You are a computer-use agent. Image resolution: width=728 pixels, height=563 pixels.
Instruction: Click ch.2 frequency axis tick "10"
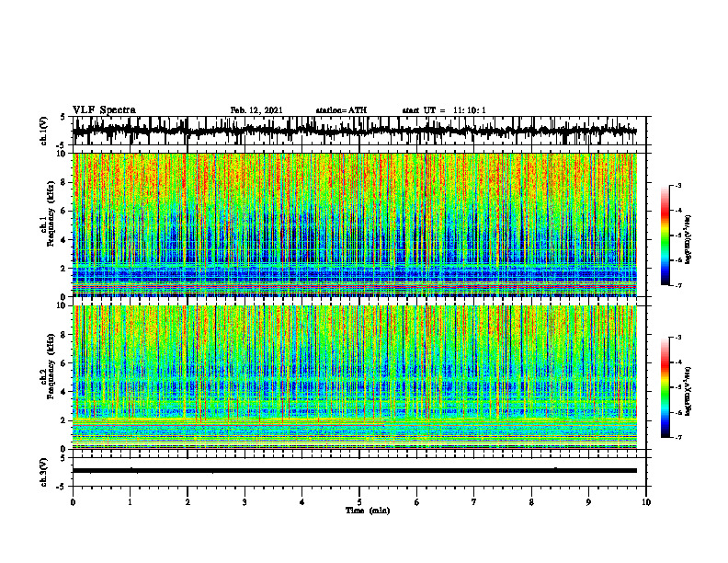(62, 305)
